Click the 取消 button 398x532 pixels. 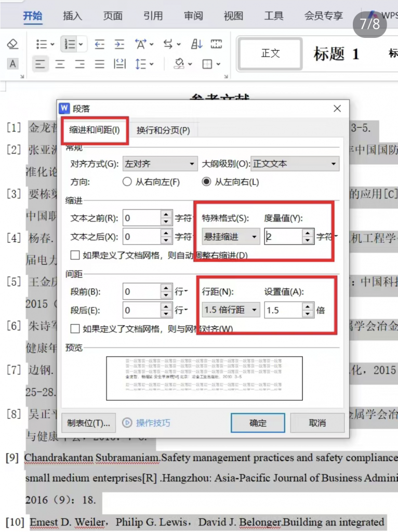[317, 423]
